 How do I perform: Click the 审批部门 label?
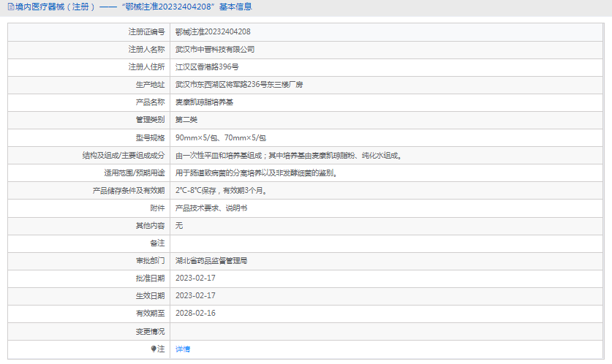click(x=150, y=261)
